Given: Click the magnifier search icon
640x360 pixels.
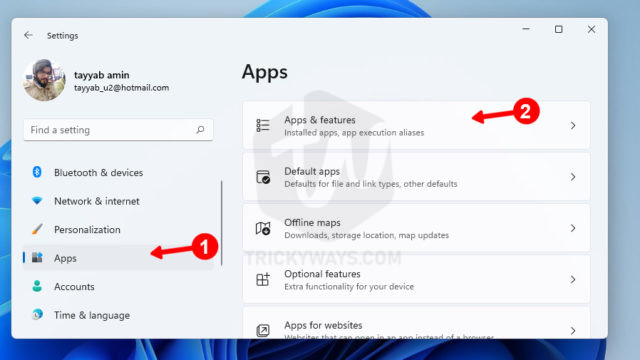Looking at the screenshot, I should point(200,130).
